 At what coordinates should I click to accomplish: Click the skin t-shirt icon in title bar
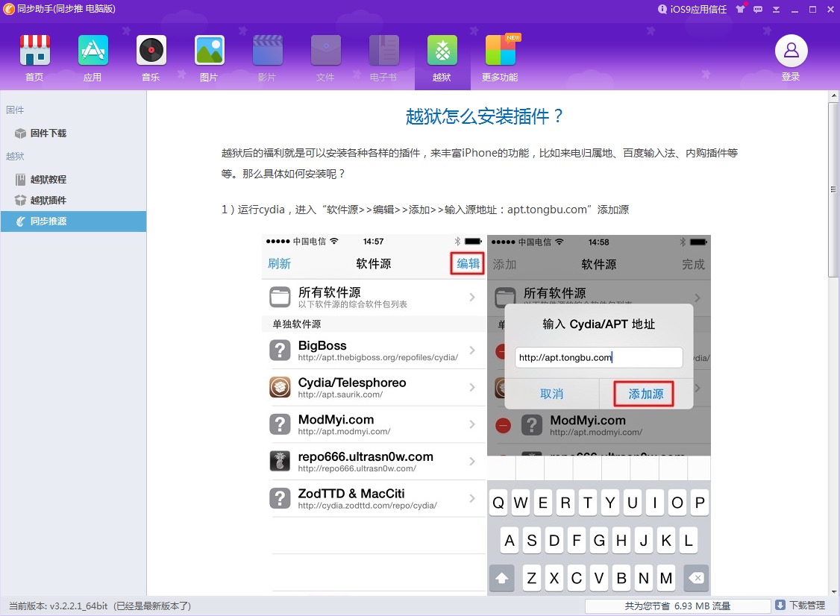click(740, 9)
